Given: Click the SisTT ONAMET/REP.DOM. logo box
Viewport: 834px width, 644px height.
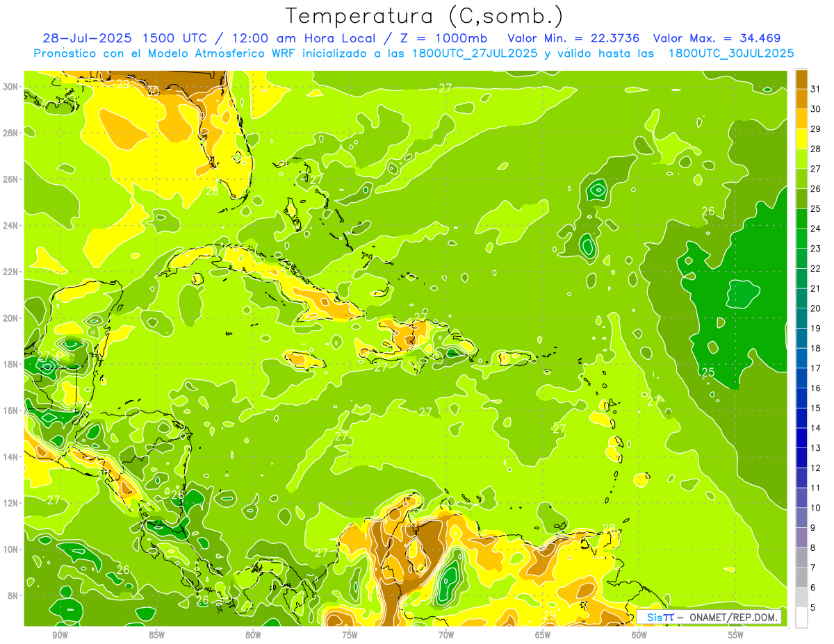Looking at the screenshot, I should (x=708, y=617).
